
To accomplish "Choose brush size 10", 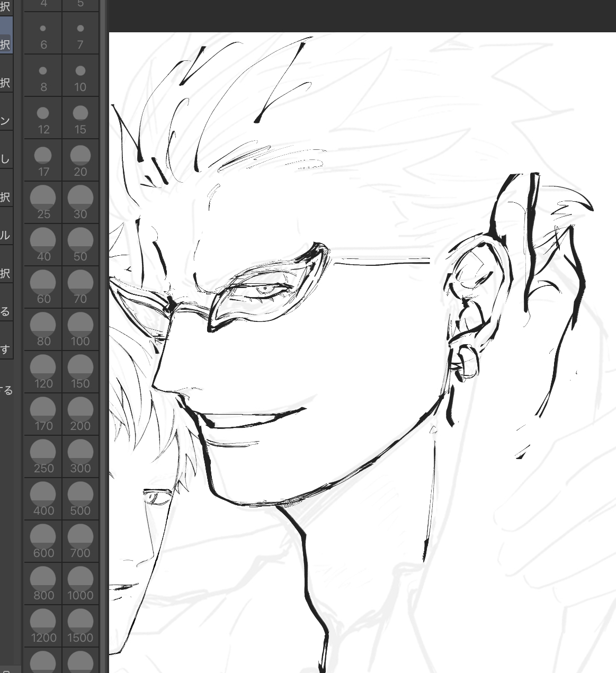I will pos(80,76).
